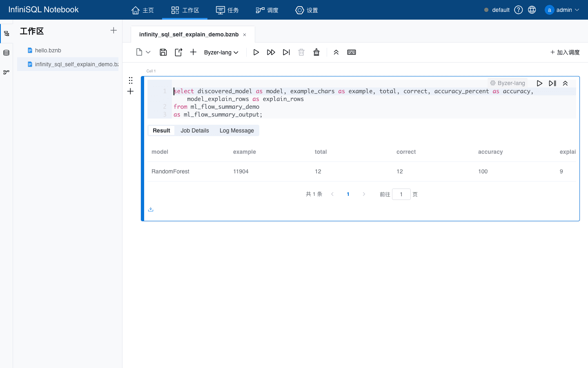Viewport: 588px width, 368px height.
Task: Add a cell with the toolbar plus
Action: click(194, 52)
